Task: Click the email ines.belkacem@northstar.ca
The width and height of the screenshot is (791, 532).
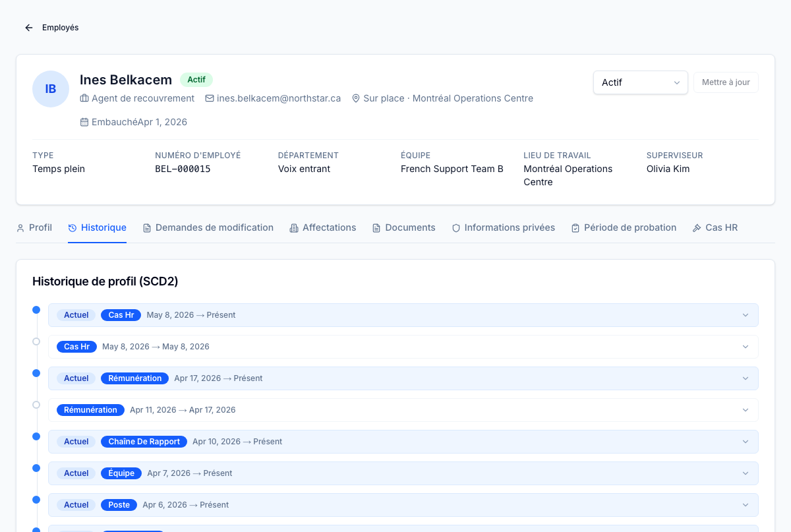Action: pos(279,98)
